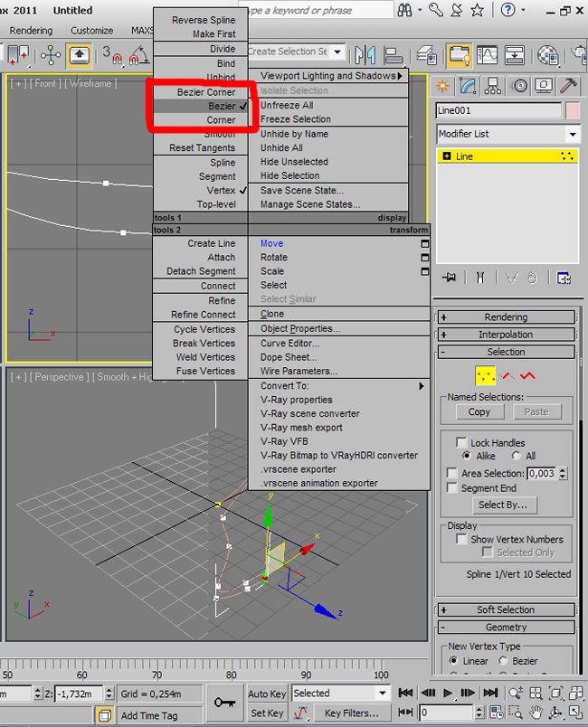The width and height of the screenshot is (588, 727).
Task: Open the Material Editor toolbar icon
Action: (547, 55)
